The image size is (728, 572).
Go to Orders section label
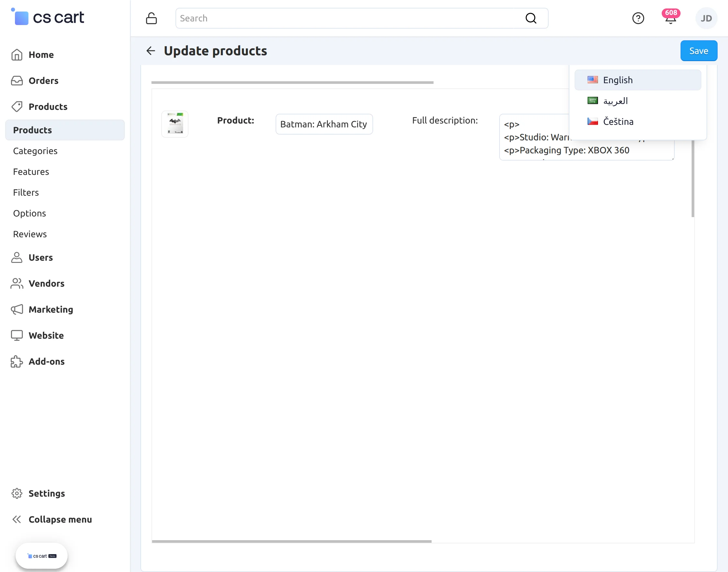click(44, 81)
